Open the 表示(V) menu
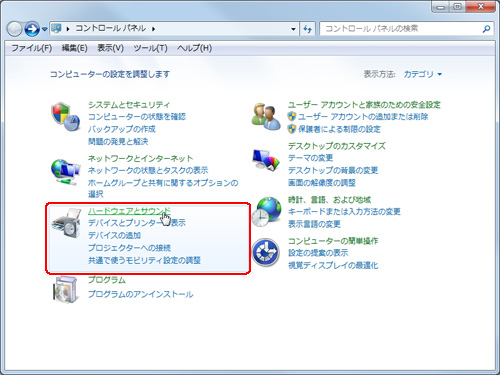The image size is (500, 375). [x=110, y=48]
